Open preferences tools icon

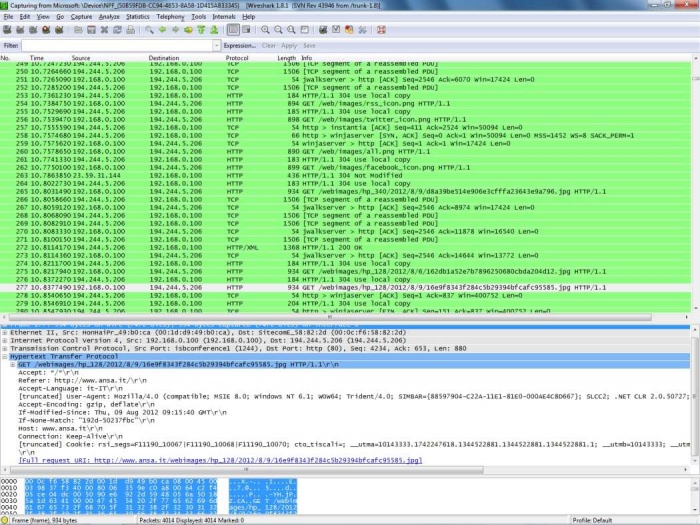(x=362, y=30)
